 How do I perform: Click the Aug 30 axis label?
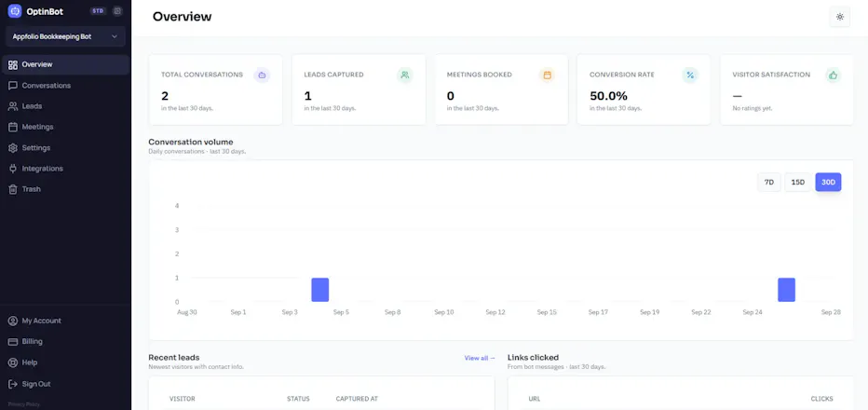pos(187,312)
